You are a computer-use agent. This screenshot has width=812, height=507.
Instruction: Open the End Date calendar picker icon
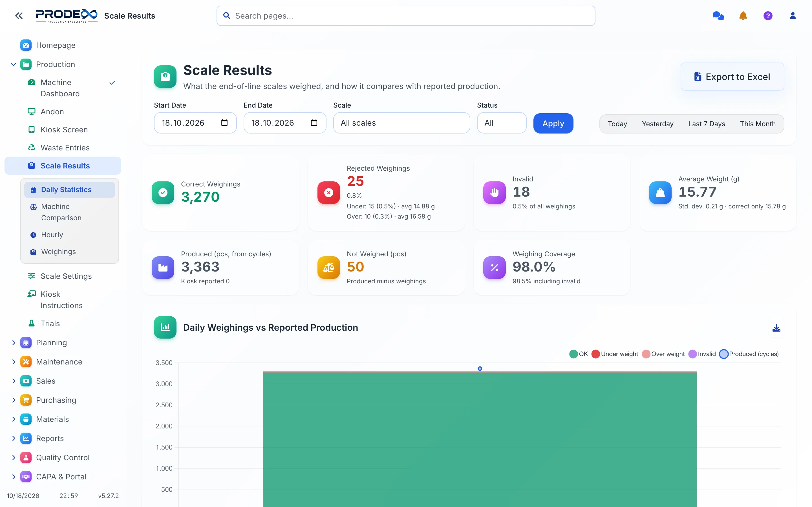(x=314, y=123)
